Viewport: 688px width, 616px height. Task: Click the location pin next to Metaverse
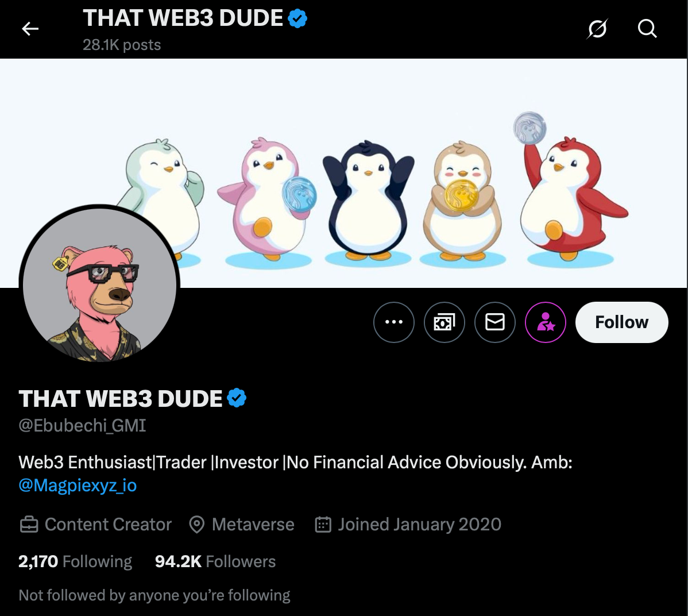(x=197, y=524)
